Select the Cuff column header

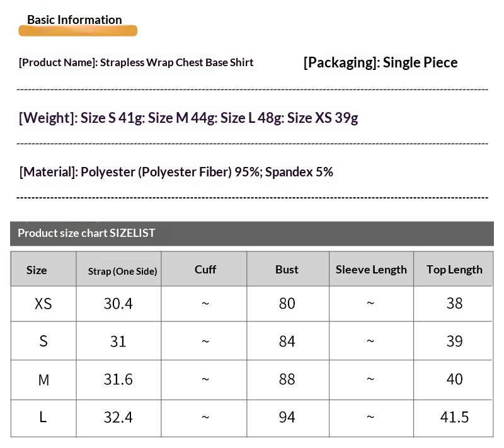click(205, 270)
